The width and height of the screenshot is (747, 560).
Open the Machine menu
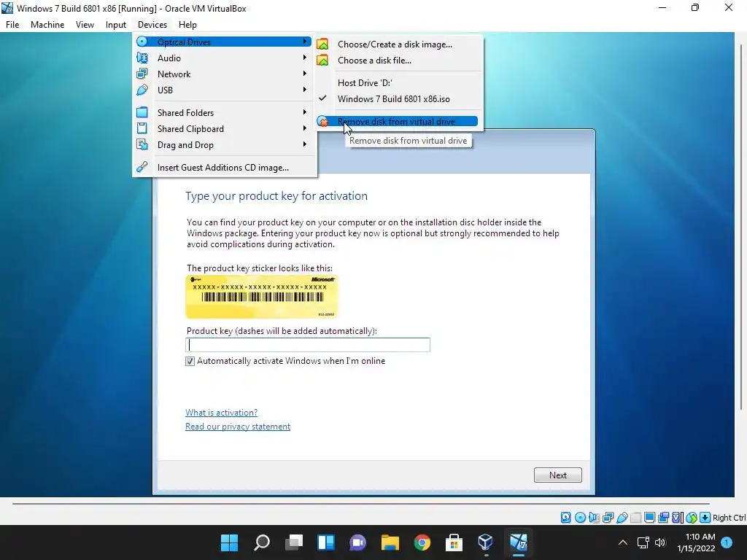pos(47,25)
